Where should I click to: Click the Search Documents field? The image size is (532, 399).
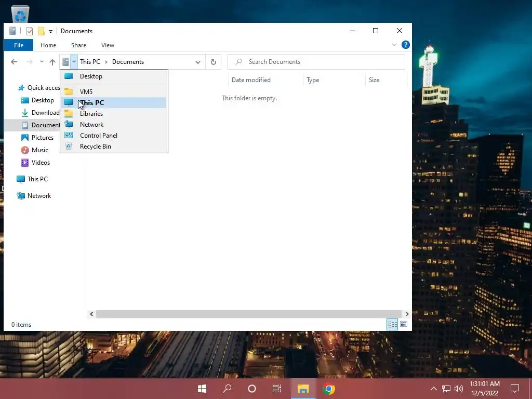316,62
